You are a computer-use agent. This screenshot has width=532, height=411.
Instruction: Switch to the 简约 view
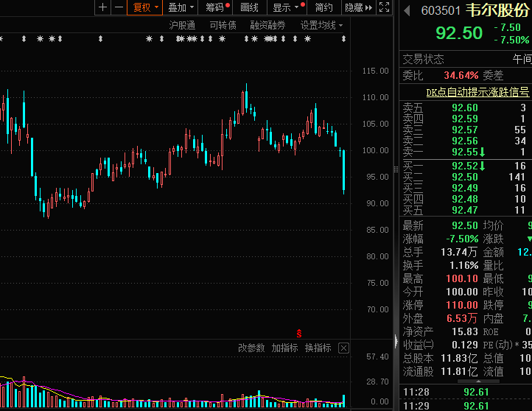coord(323,7)
